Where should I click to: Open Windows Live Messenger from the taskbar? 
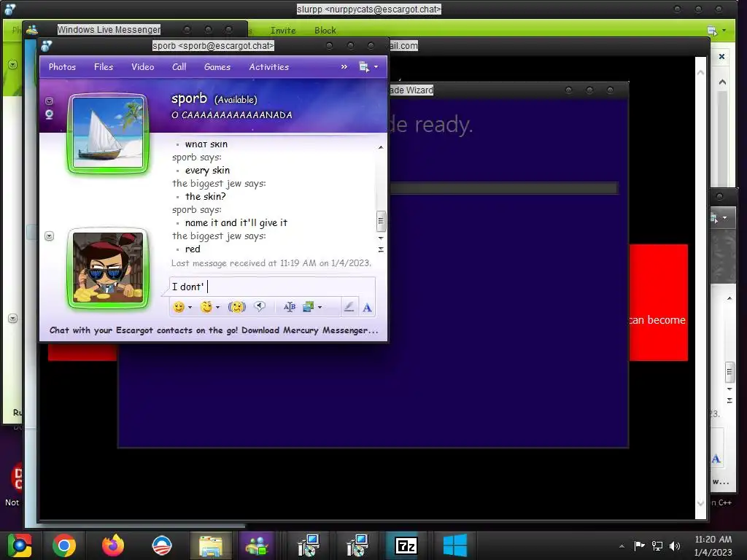click(257, 545)
